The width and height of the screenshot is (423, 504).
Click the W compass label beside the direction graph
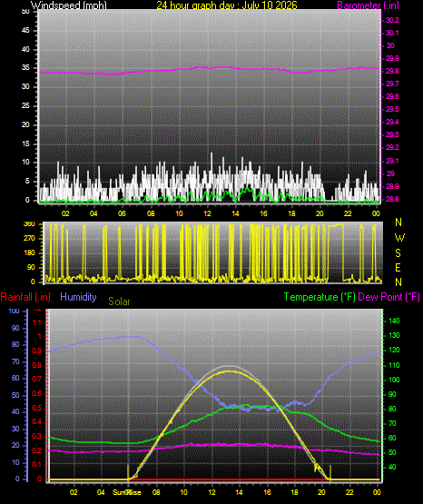tap(399, 238)
